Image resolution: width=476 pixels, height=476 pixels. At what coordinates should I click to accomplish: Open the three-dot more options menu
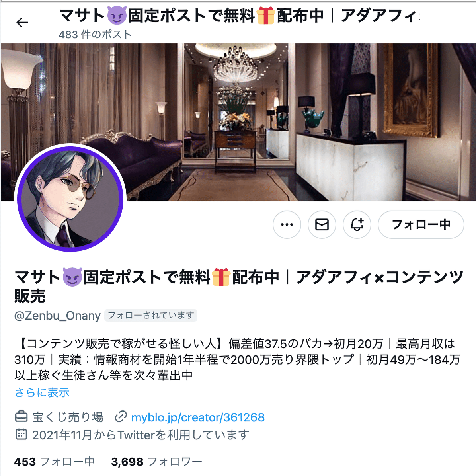click(x=287, y=224)
